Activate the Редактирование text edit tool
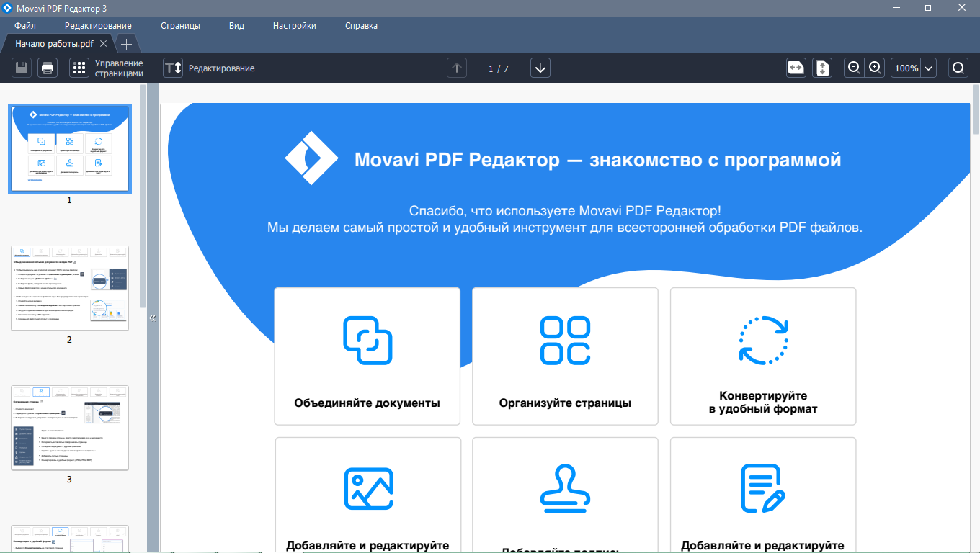The height and width of the screenshot is (553, 980). [x=173, y=68]
